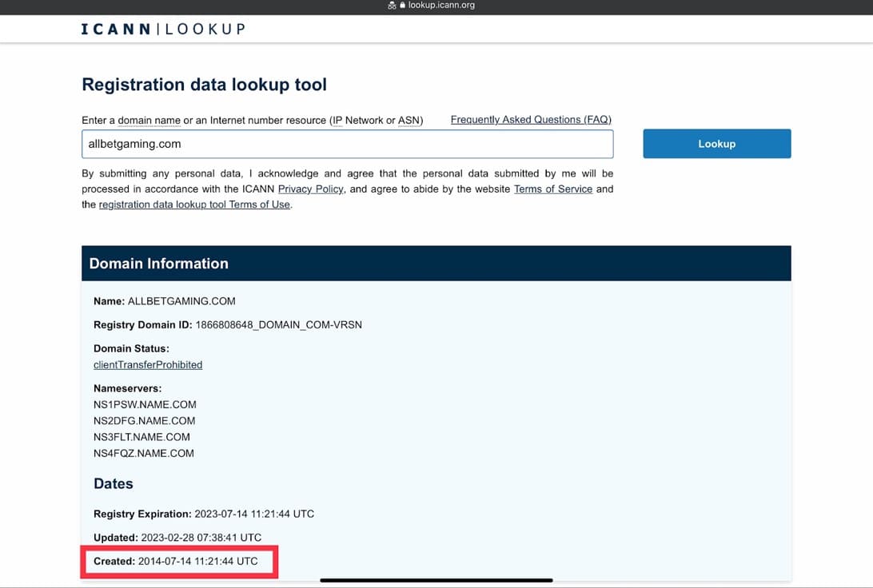Open Frequently Asked Questions (FAQ) link
Viewport: 873px width, 588px height.
click(x=531, y=120)
